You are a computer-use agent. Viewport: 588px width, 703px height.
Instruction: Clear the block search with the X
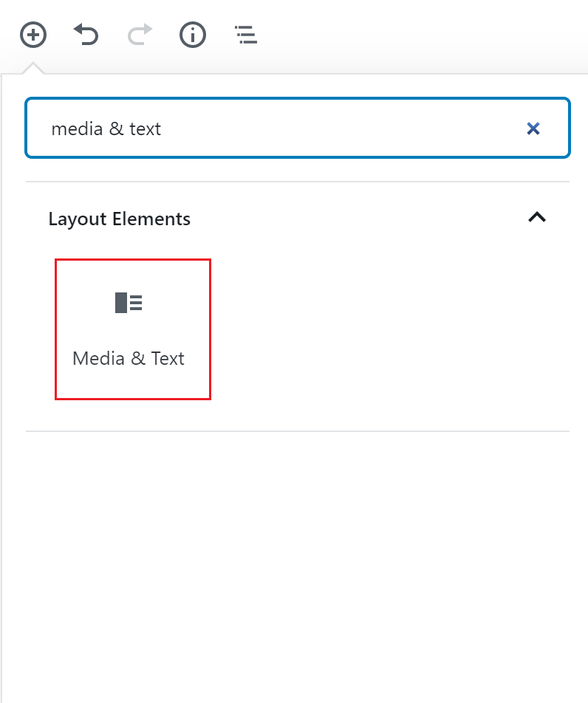533,128
